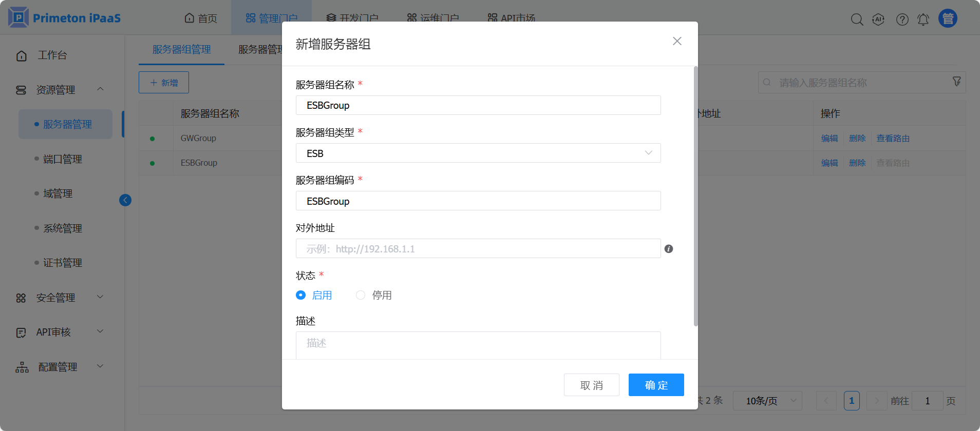Expand the 安全管理 sidebar menu

tap(60, 298)
